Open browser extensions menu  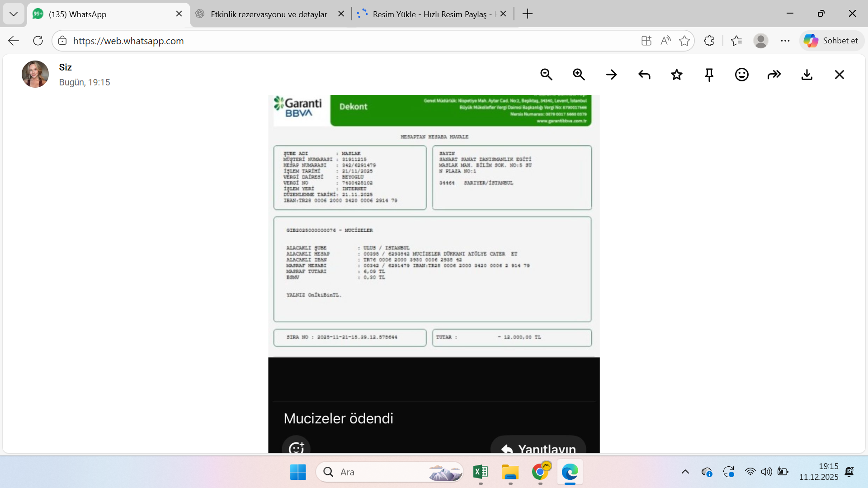709,41
